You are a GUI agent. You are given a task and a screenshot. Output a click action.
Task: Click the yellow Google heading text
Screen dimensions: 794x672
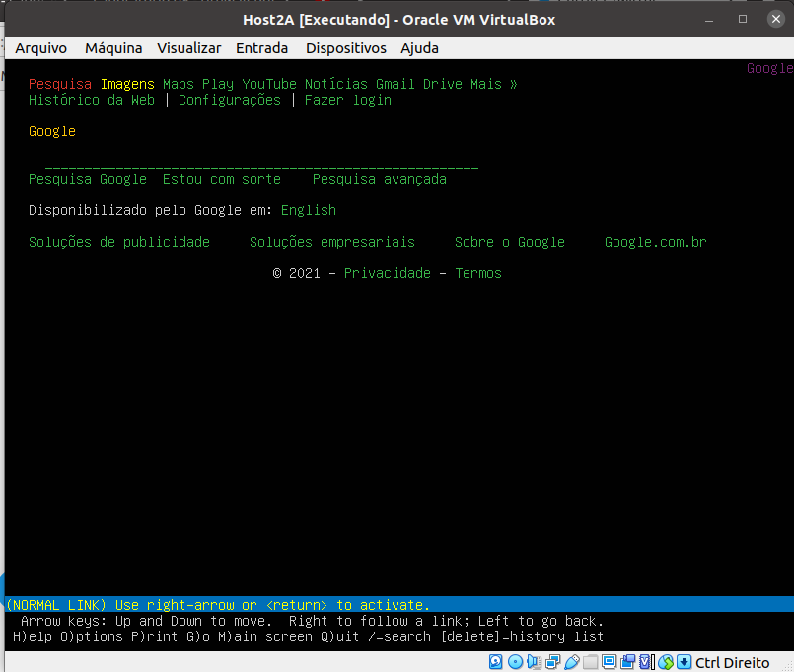click(x=52, y=132)
